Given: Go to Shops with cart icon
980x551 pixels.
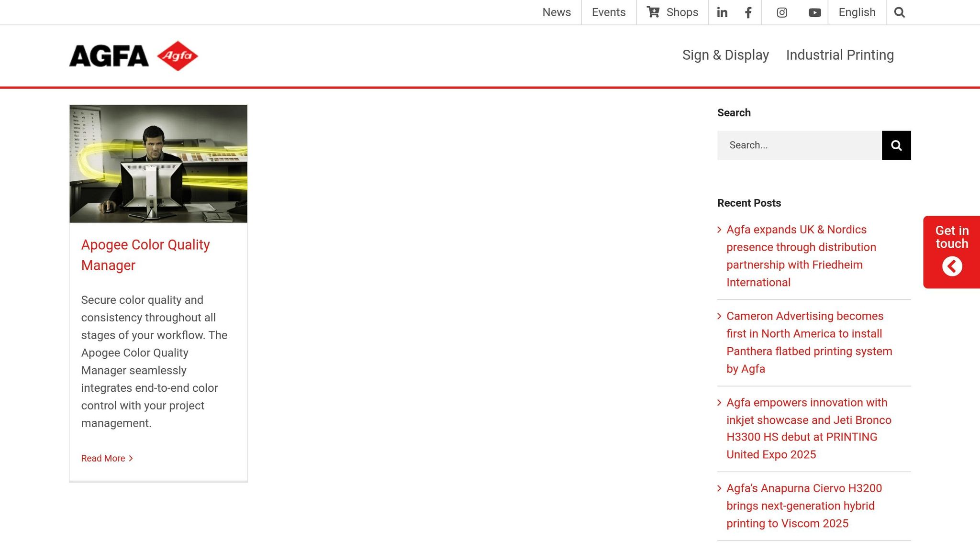Looking at the screenshot, I should point(672,12).
